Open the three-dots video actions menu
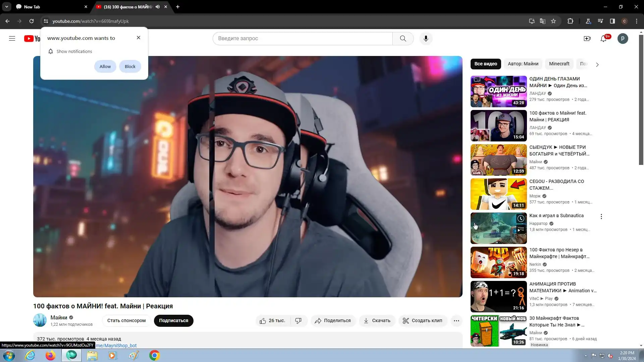644x362 pixels. (x=456, y=321)
